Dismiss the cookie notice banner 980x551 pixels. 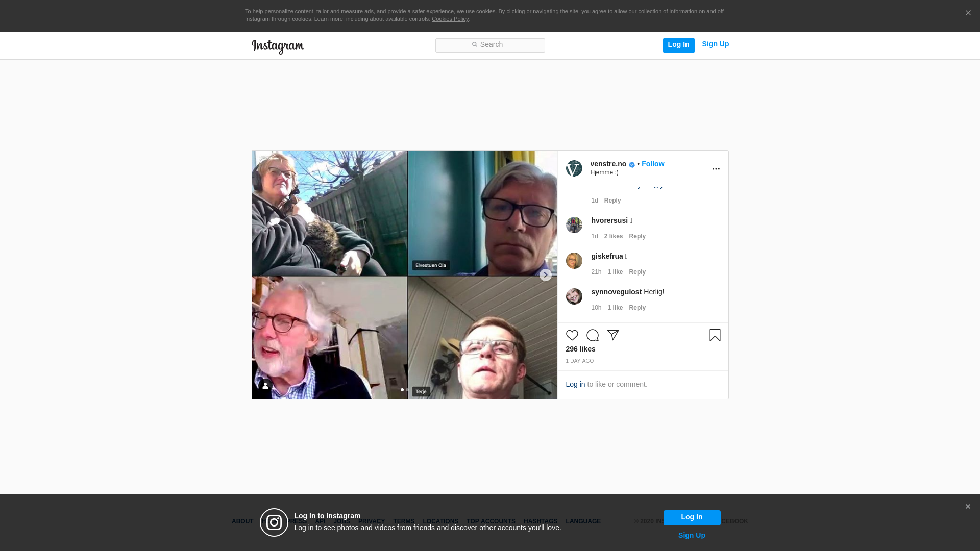point(968,13)
